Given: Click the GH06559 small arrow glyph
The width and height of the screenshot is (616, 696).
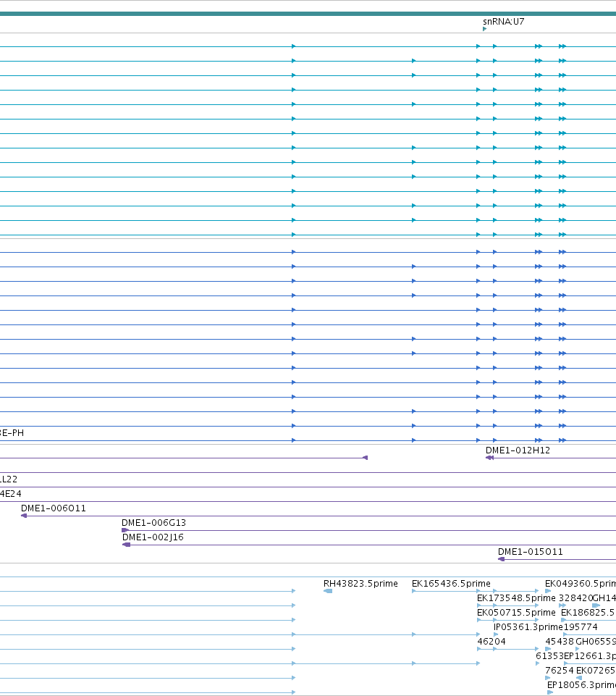Looking at the screenshot, I should point(577,649).
